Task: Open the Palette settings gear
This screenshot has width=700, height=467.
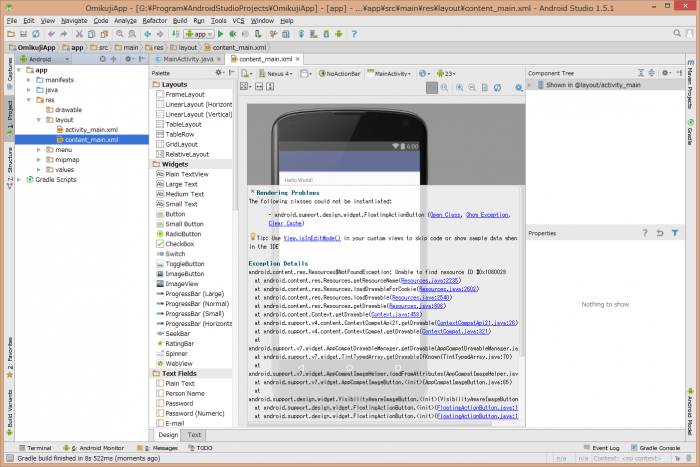Action: (218, 72)
